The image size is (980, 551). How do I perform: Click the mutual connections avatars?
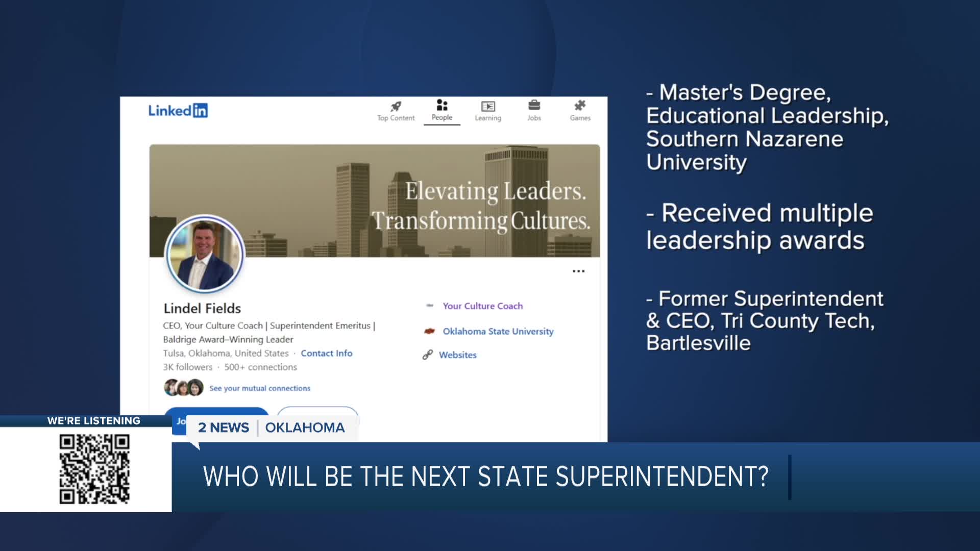183,388
